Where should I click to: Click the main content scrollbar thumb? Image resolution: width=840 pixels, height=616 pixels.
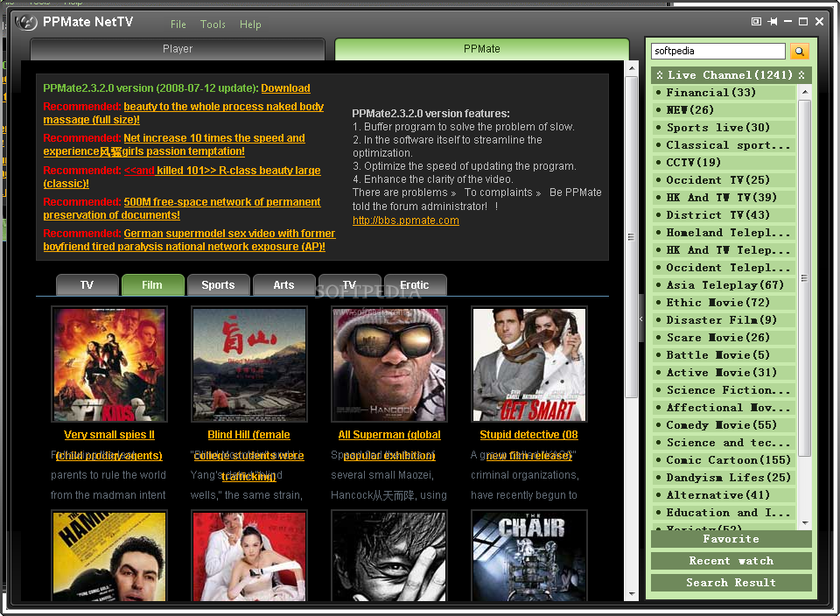point(632,237)
